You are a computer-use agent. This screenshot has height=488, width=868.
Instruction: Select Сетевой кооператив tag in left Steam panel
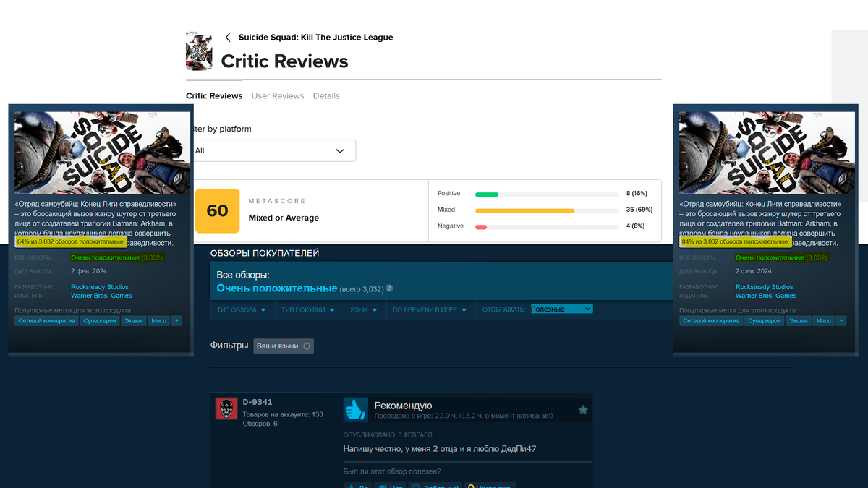tap(46, 320)
